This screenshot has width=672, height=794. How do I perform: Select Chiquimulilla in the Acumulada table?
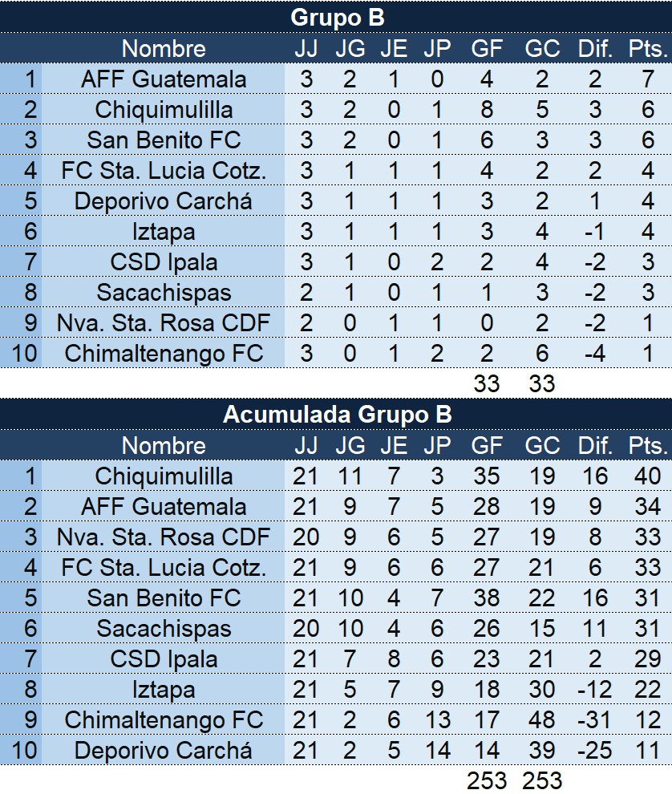tap(164, 476)
